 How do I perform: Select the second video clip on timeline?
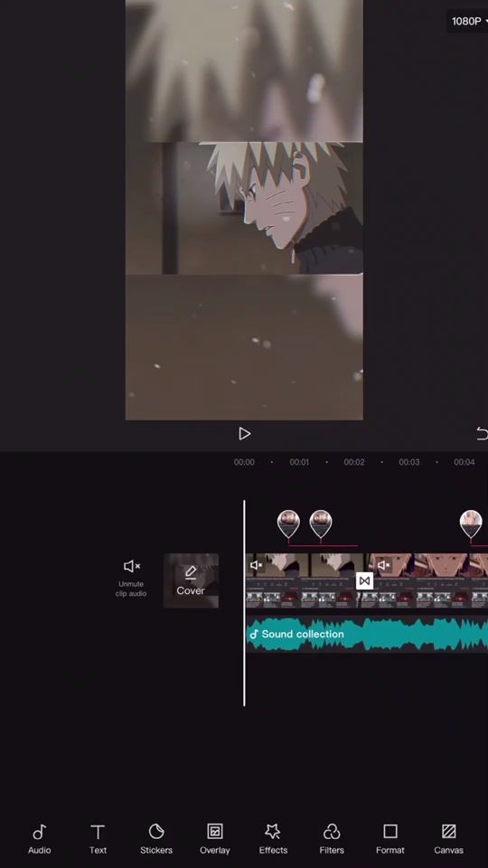(x=427, y=580)
